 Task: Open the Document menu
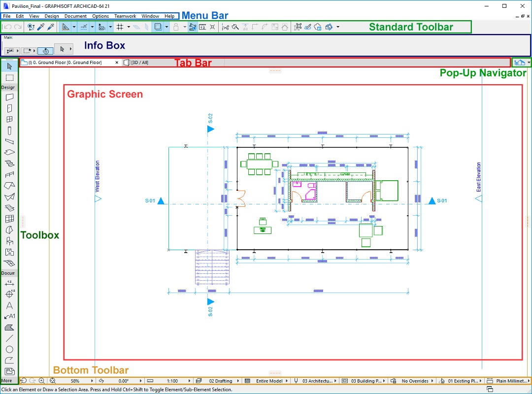click(75, 16)
